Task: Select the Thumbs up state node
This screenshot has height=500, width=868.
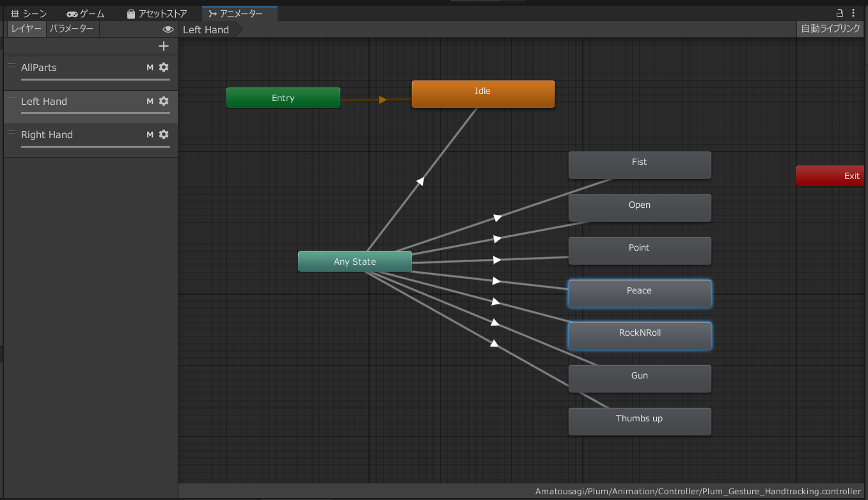Action: click(x=639, y=421)
